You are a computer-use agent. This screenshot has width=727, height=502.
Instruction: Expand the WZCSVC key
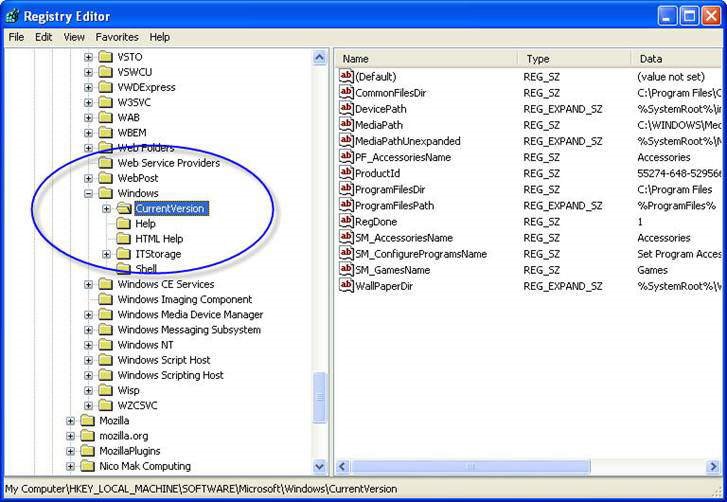click(x=88, y=406)
